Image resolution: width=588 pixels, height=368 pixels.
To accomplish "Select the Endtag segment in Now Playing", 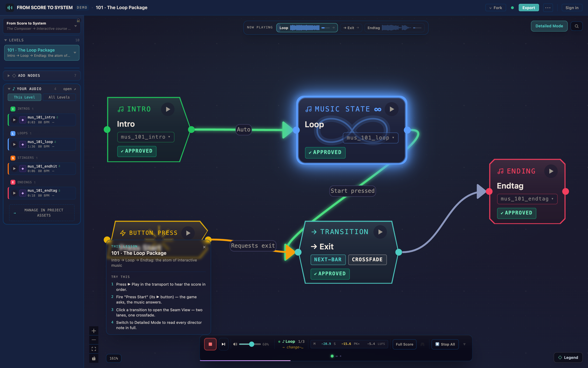I will tap(394, 28).
